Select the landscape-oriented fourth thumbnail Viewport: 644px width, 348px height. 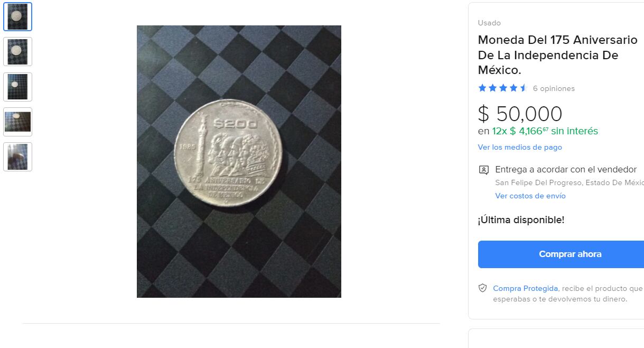pos(17,122)
